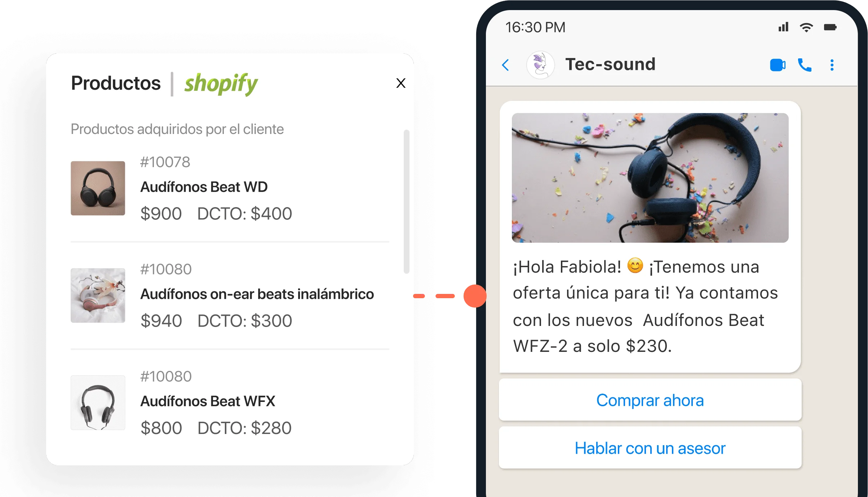Open the Tec-sound profile avatar

click(540, 65)
